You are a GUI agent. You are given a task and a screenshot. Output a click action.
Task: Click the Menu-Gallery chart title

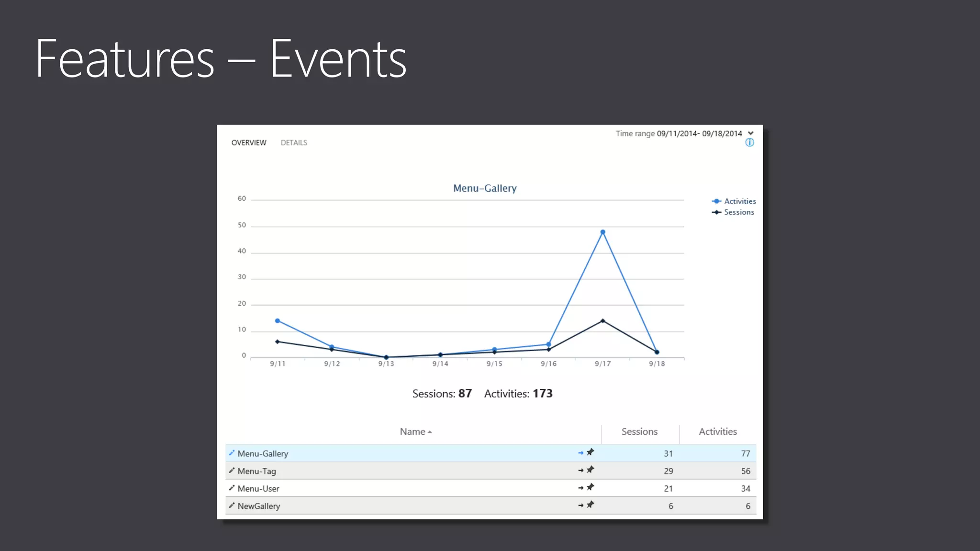tap(485, 188)
